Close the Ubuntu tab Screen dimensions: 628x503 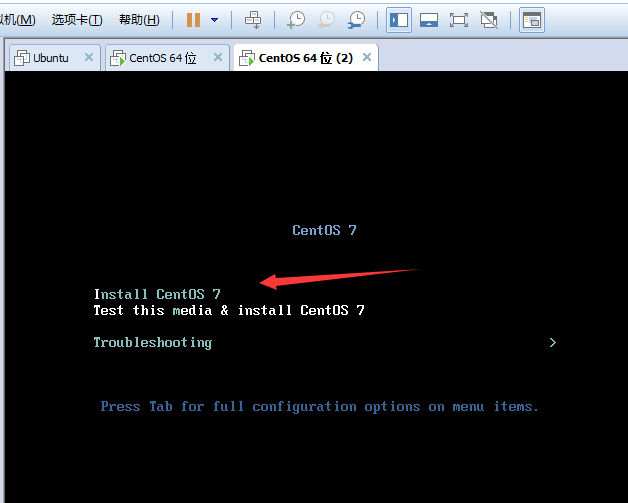pyautogui.click(x=89, y=57)
